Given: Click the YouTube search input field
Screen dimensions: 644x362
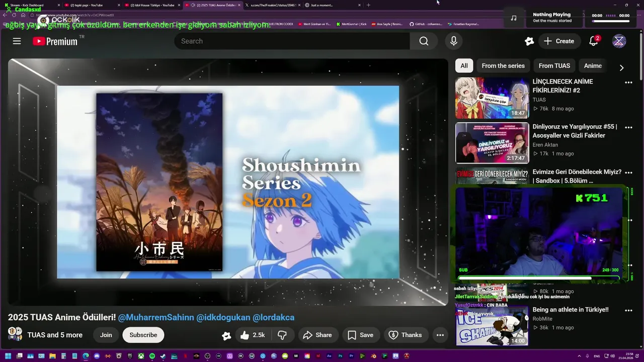Looking at the screenshot, I should pyautogui.click(x=292, y=41).
